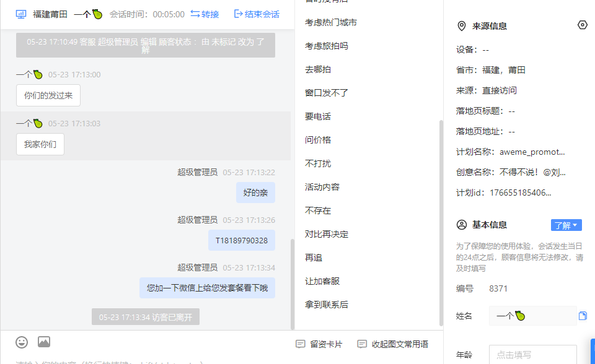Collapse quick phrases via 收起图文常用语
595x364 pixels.
(393, 344)
